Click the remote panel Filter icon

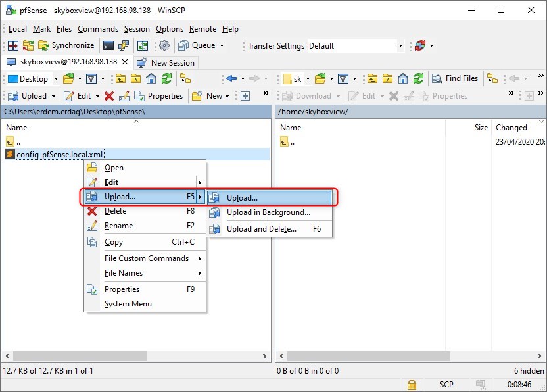click(343, 78)
